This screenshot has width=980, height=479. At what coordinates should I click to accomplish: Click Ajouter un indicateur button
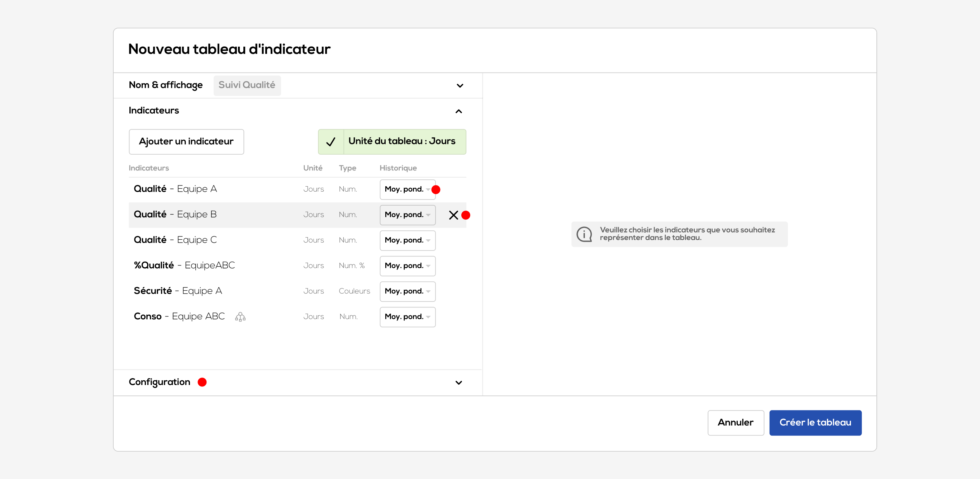tap(186, 142)
